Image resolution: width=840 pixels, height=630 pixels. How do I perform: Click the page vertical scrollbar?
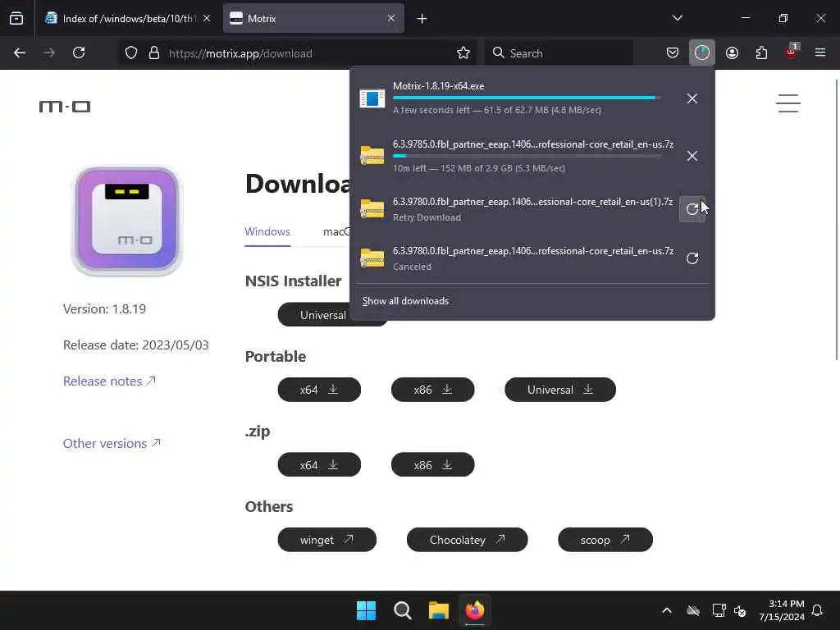click(836, 220)
